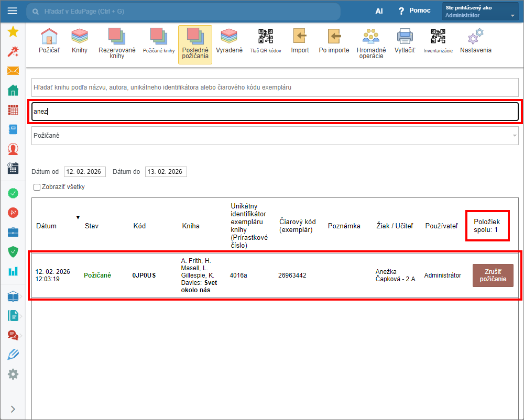Open the Pomoc help link
Image resolution: width=524 pixels, height=420 pixels.
click(x=414, y=11)
